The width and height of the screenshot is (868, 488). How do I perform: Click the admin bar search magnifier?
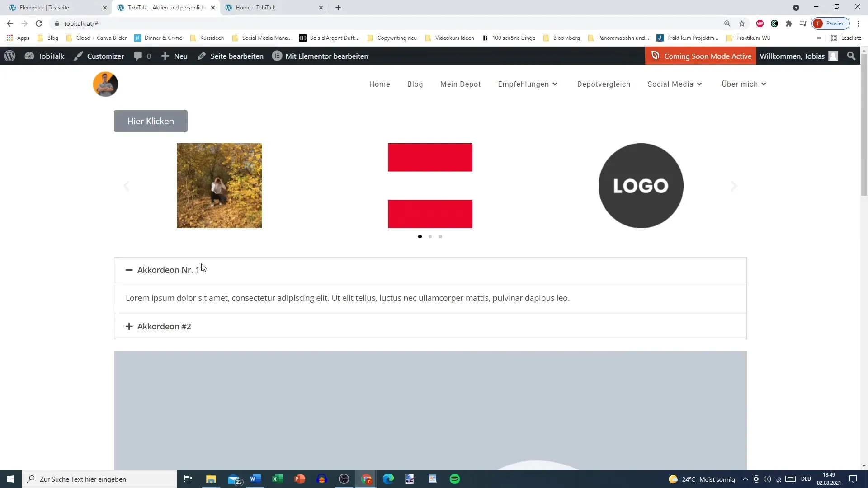tap(851, 56)
